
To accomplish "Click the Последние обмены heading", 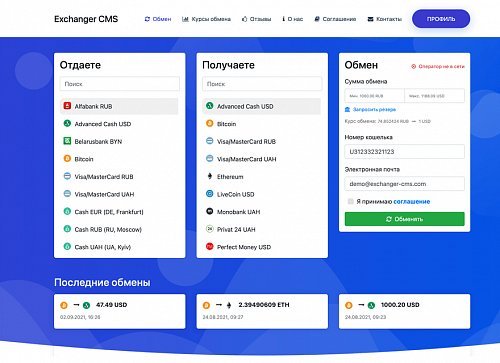I will (102, 282).
